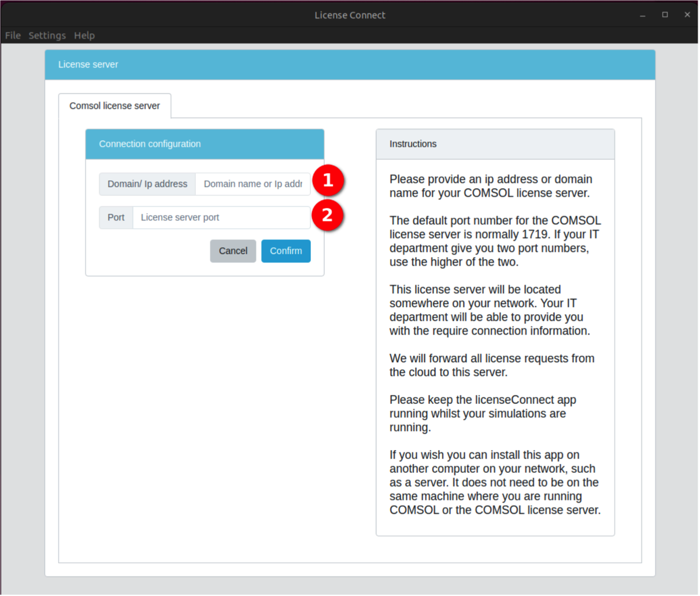The image size is (700, 596).
Task: Click the text 'We will forward all license requests'
Action: tap(492, 366)
